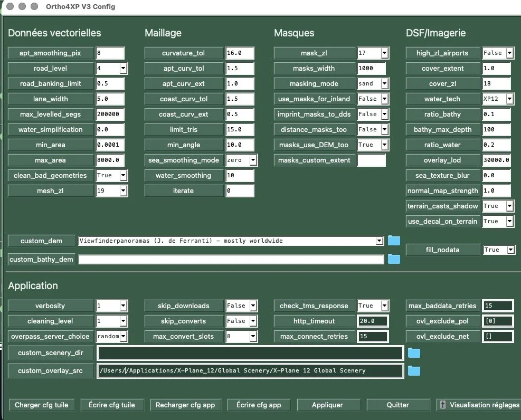Click max_baddata_retries value field
Image resolution: width=521 pixels, height=420 pixels.
point(498,306)
